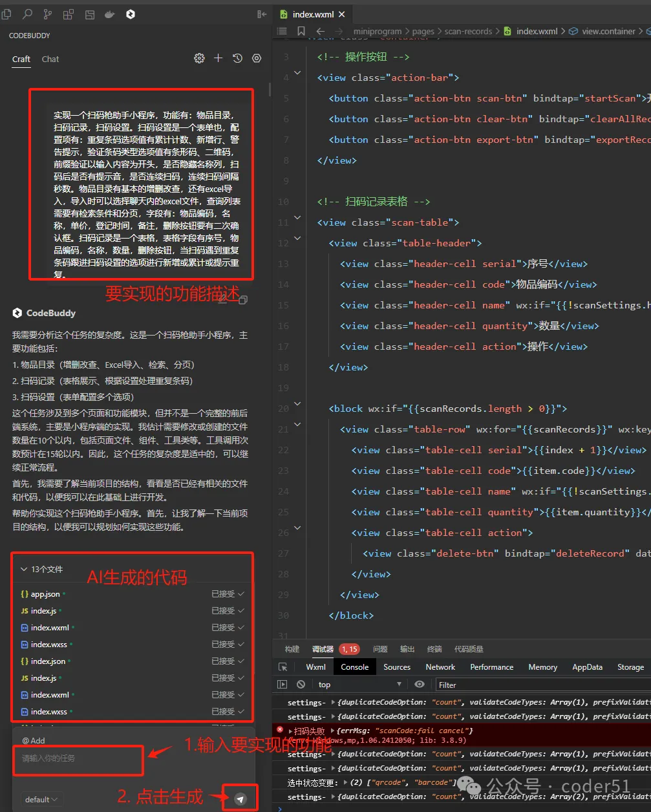Select the CodeBuddy hexagon icon in activity bar
The width and height of the screenshot is (651, 812).
click(x=131, y=14)
